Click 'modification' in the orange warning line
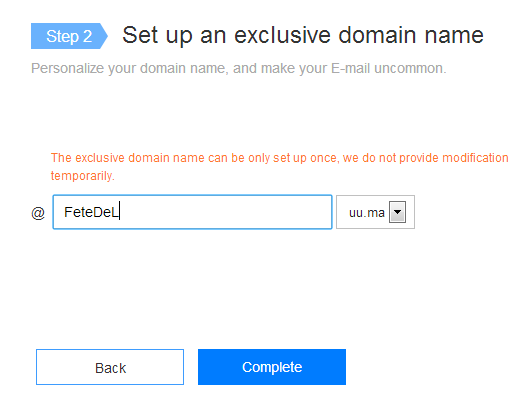 [x=475, y=158]
